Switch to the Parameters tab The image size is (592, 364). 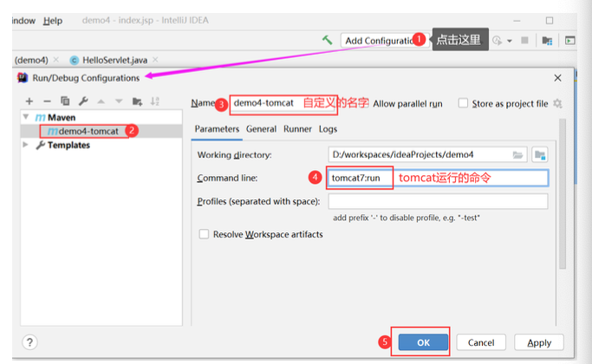[217, 129]
